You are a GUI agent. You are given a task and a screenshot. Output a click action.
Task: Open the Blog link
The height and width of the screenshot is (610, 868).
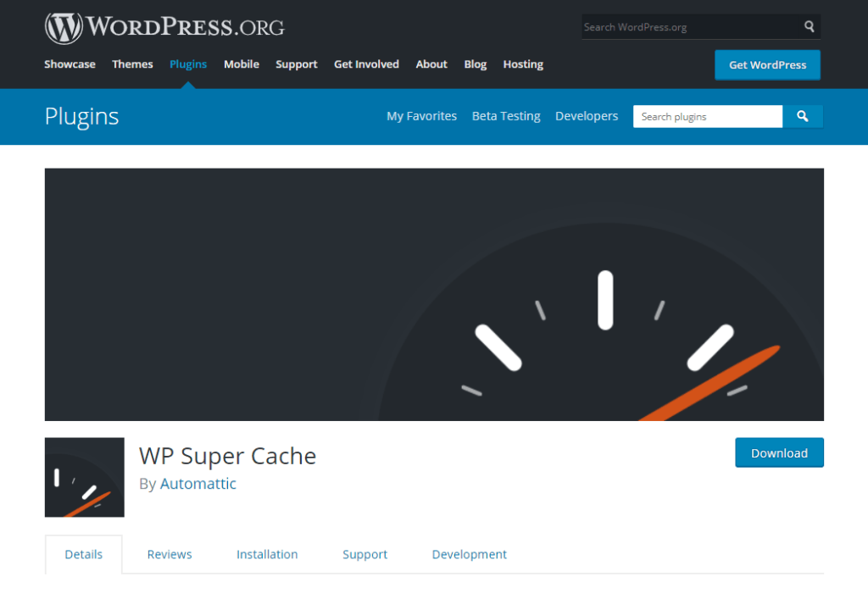475,64
